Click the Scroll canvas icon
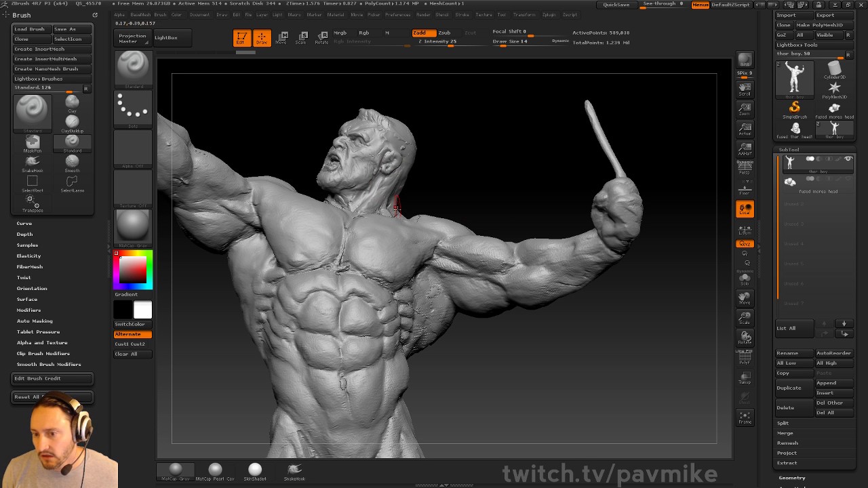 745,89
